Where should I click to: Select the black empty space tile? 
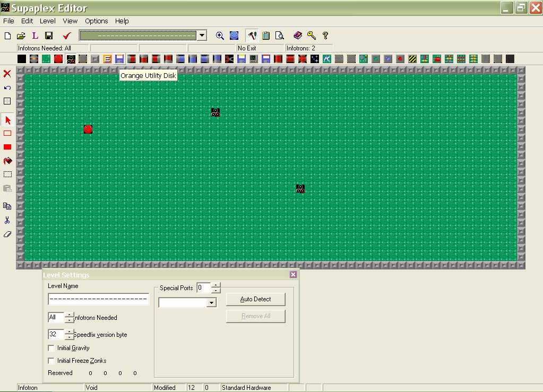(x=22, y=59)
